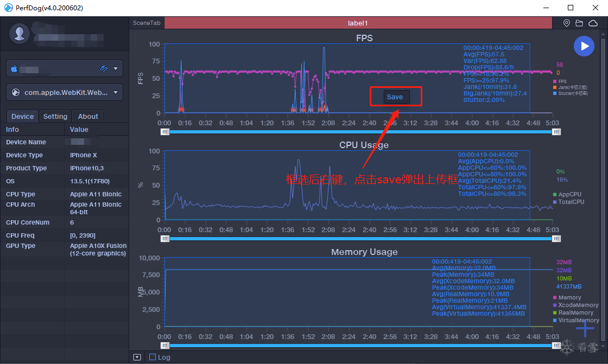This screenshot has height=364, width=608.
Task: Select the SceneTab label
Action: tap(147, 23)
